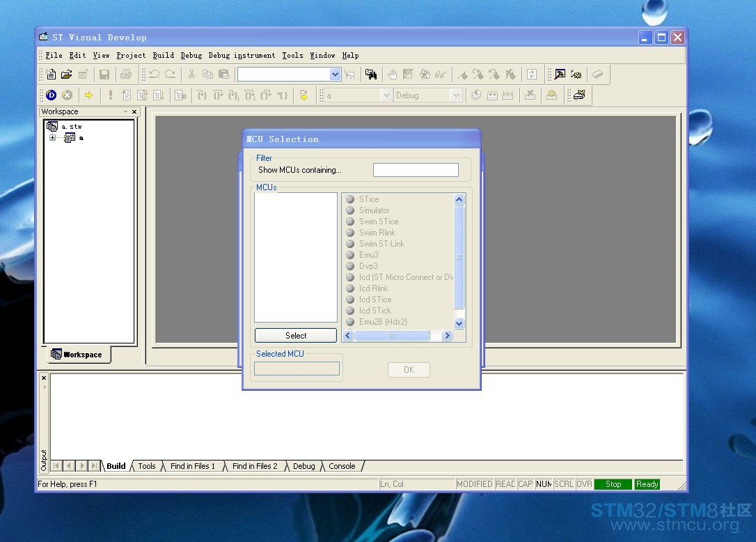Click OK in MCU Selection dialog

pos(409,370)
